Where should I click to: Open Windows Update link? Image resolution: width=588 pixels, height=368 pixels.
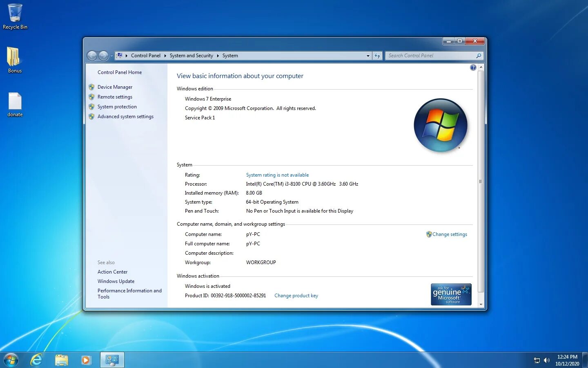coord(116,281)
